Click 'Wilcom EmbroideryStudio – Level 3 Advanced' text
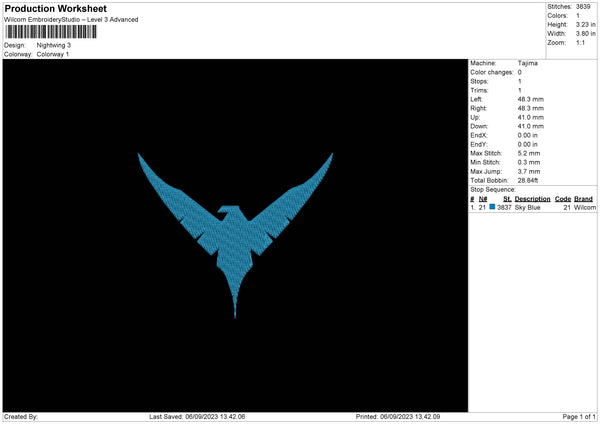Image resolution: width=600 pixels, height=424 pixels. click(71, 20)
